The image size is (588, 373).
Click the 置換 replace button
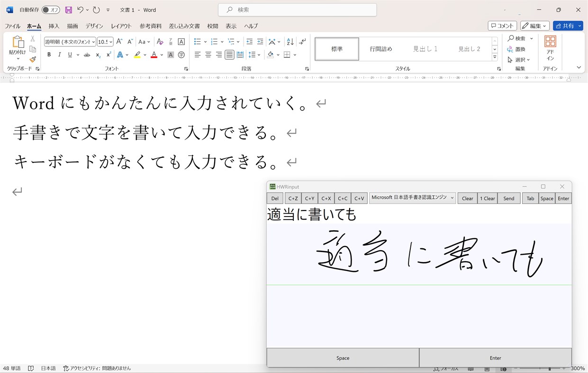(516, 49)
